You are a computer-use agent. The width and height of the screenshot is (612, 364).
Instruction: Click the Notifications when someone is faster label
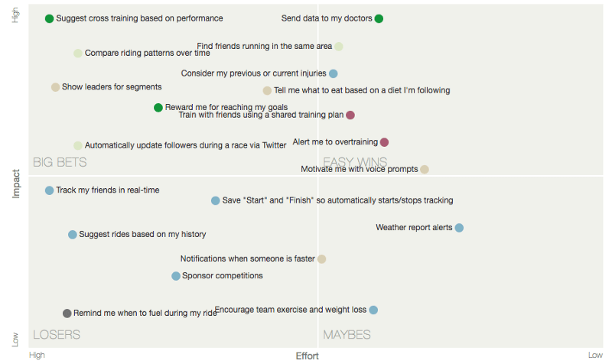pyautogui.click(x=247, y=259)
